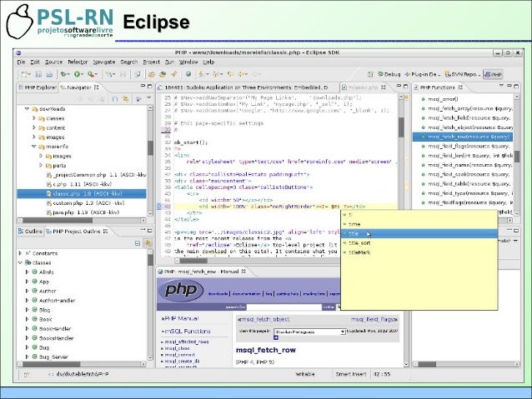Expand the ports folder

coord(41,166)
